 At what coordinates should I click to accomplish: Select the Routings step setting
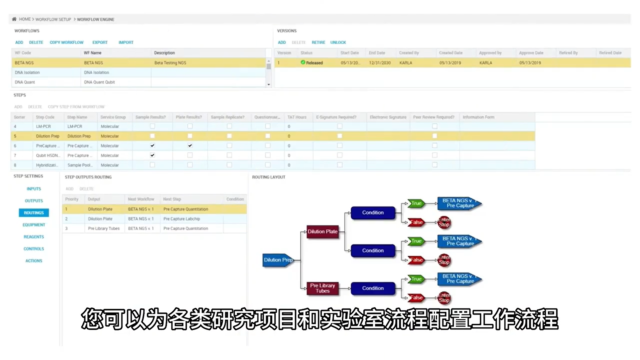(x=34, y=213)
